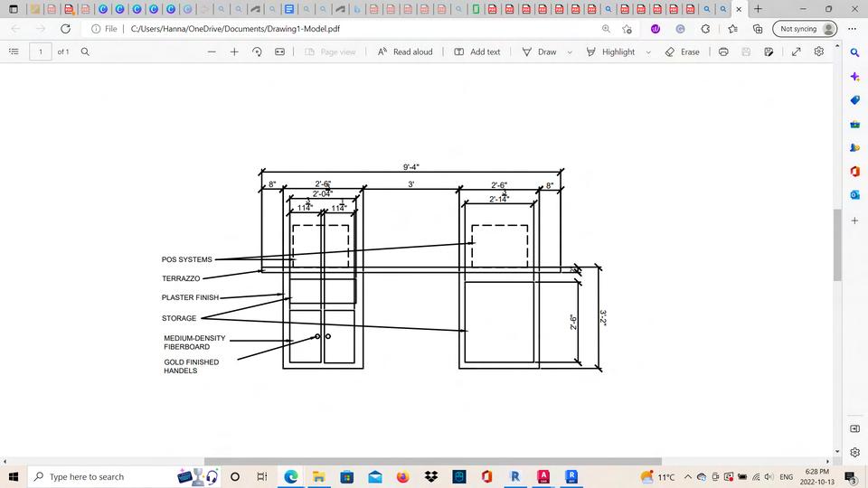Open the tab actions menu
The width and height of the screenshot is (868, 488).
[x=14, y=9]
